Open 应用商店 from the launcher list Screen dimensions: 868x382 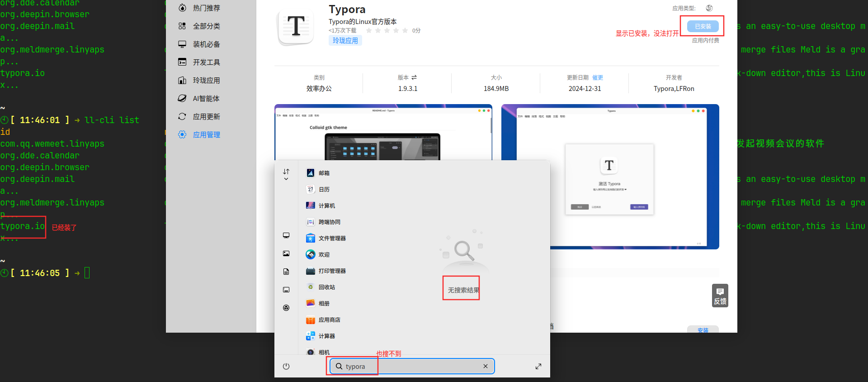pyautogui.click(x=324, y=320)
